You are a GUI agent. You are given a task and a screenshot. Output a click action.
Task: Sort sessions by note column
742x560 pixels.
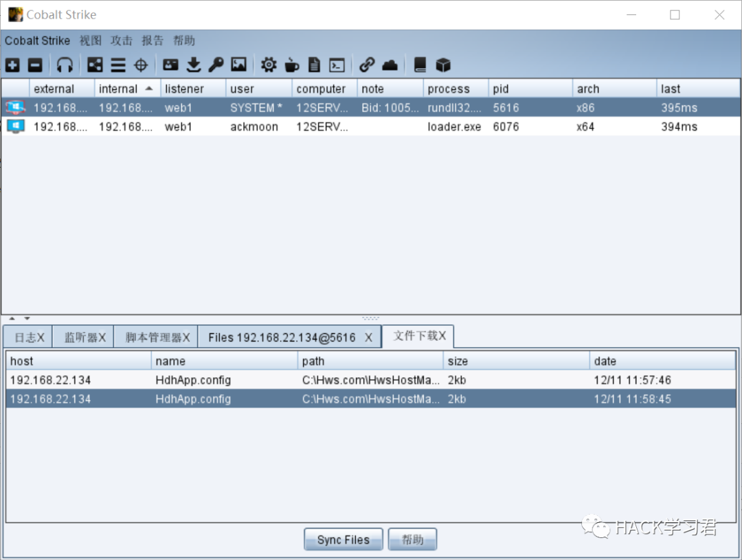[x=390, y=89]
